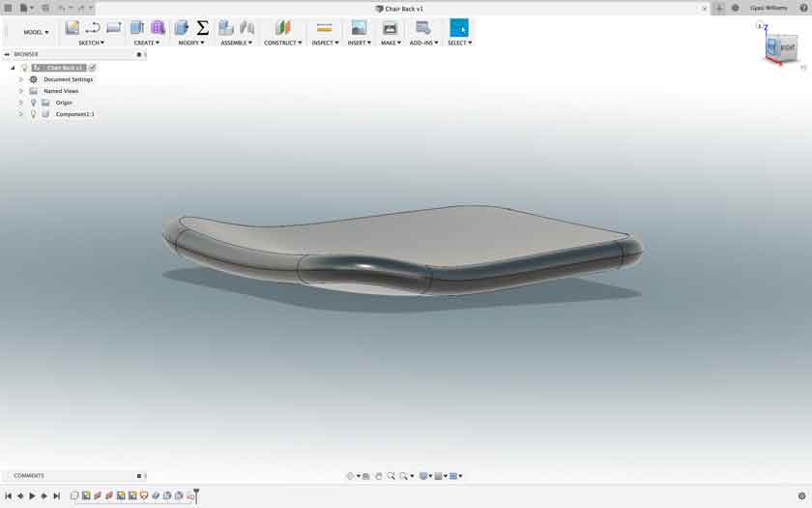The image size is (812, 508).
Task: Click the purple Create Form icon
Action: click(x=158, y=28)
